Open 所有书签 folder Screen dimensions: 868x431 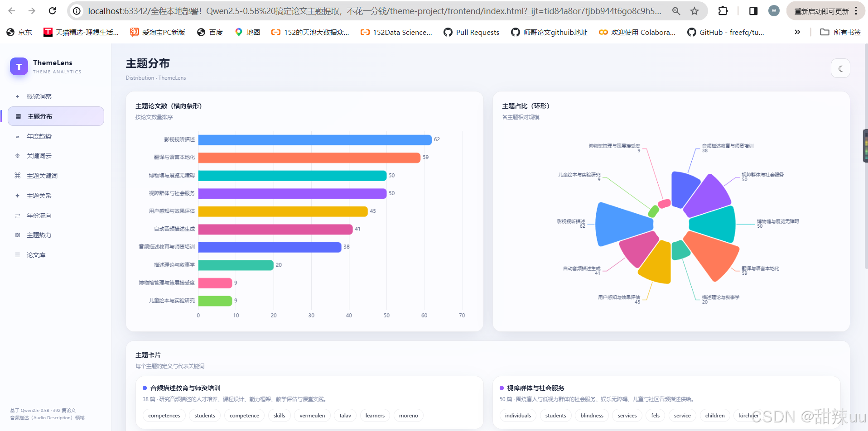[x=840, y=32]
